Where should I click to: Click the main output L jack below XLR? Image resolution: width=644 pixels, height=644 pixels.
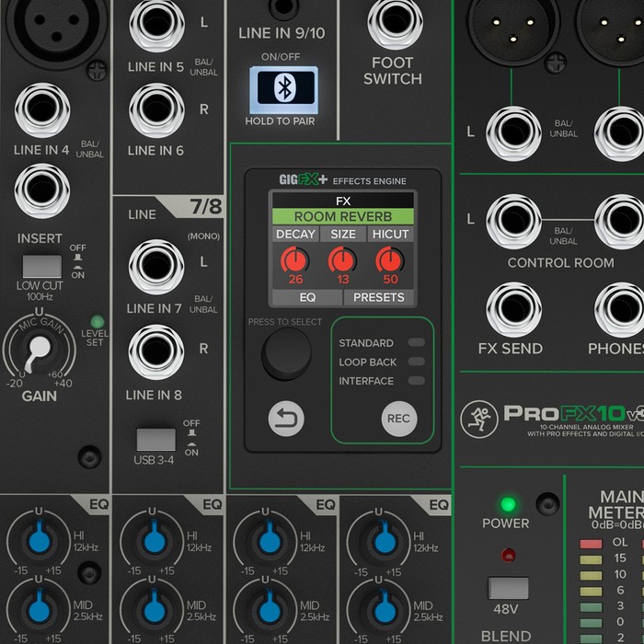513,133
